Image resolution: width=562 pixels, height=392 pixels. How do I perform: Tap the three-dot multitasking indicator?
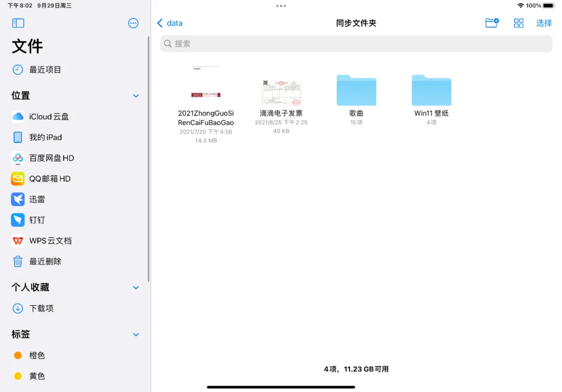[281, 6]
